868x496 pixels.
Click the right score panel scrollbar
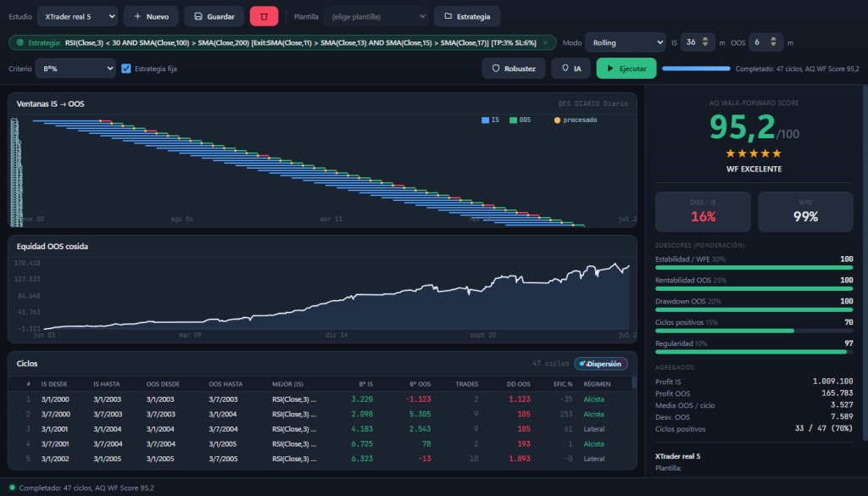(x=865, y=263)
